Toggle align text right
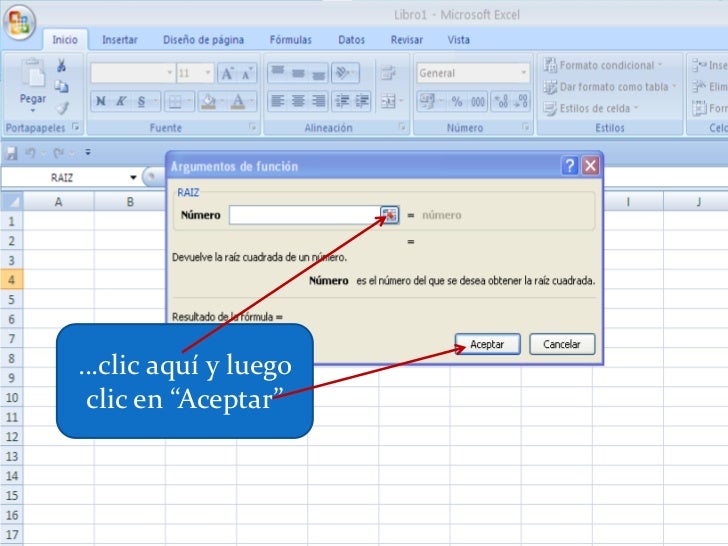 coord(318,101)
